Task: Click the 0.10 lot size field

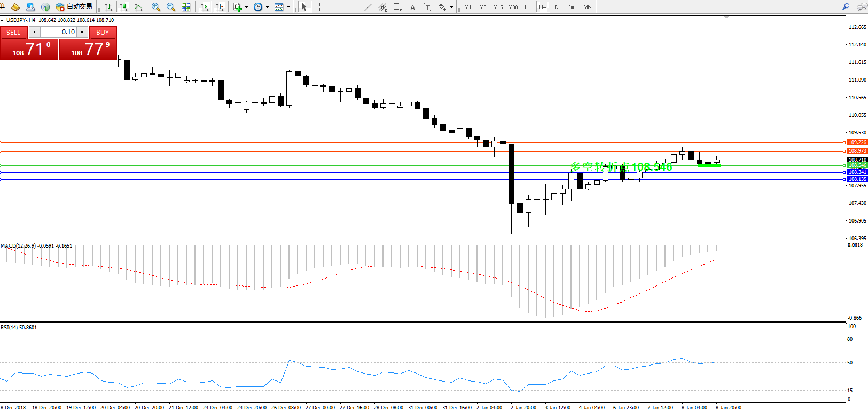Action: click(59, 32)
